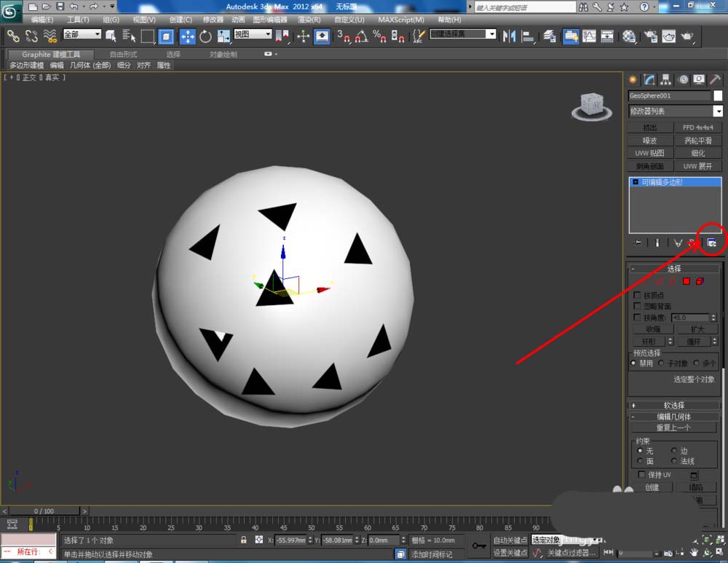Open the 修改器列表 modifier list dropdown
The width and height of the screenshot is (728, 563).
click(x=676, y=111)
